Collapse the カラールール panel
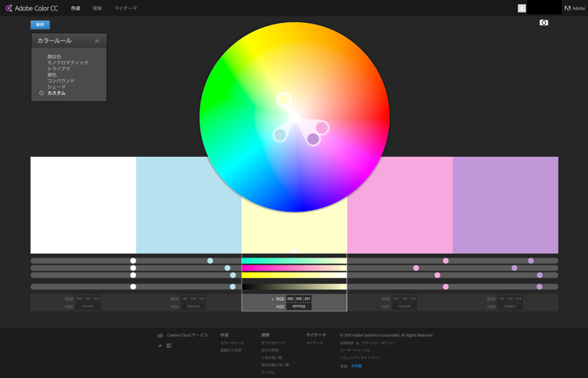Viewport: 588px width, 378px height. 97,41
